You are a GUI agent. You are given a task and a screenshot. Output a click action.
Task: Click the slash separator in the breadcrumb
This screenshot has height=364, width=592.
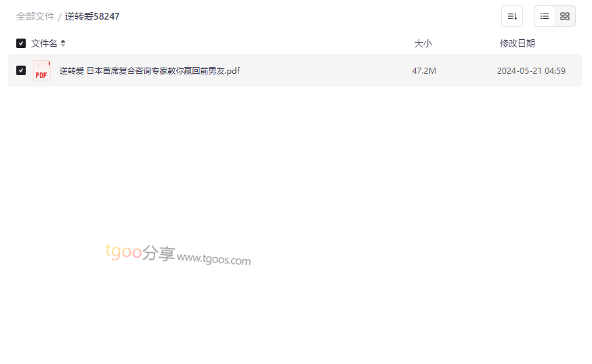coord(60,18)
